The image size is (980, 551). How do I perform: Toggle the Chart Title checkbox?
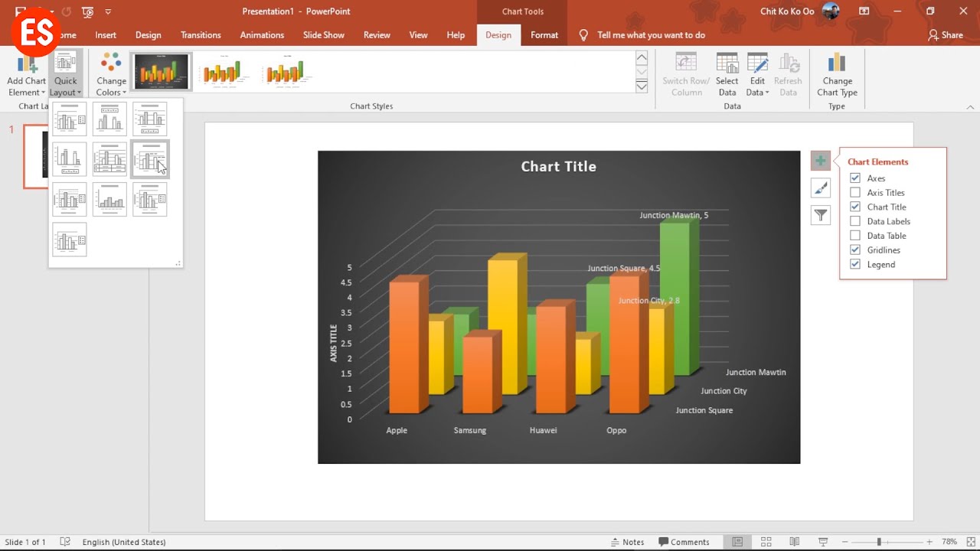pyautogui.click(x=855, y=207)
